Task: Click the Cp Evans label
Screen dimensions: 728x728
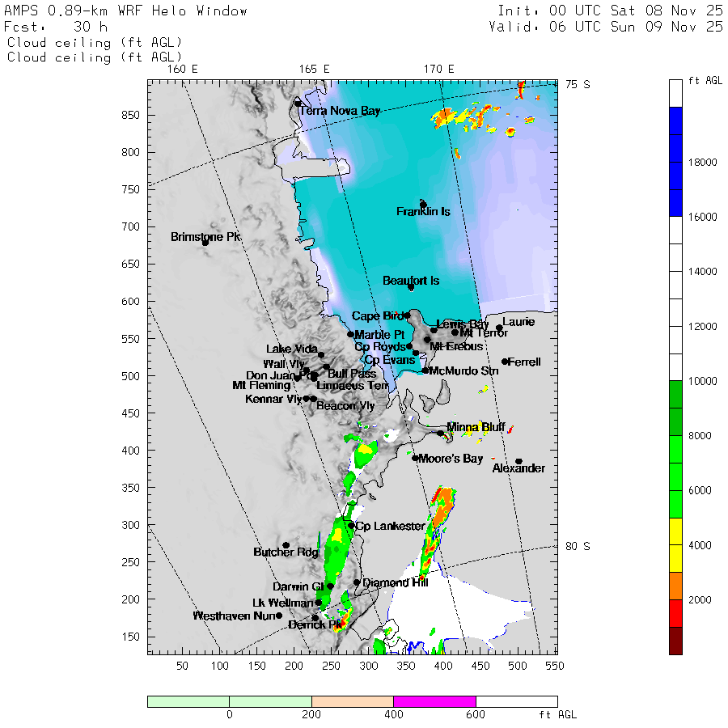Action: pos(390,360)
